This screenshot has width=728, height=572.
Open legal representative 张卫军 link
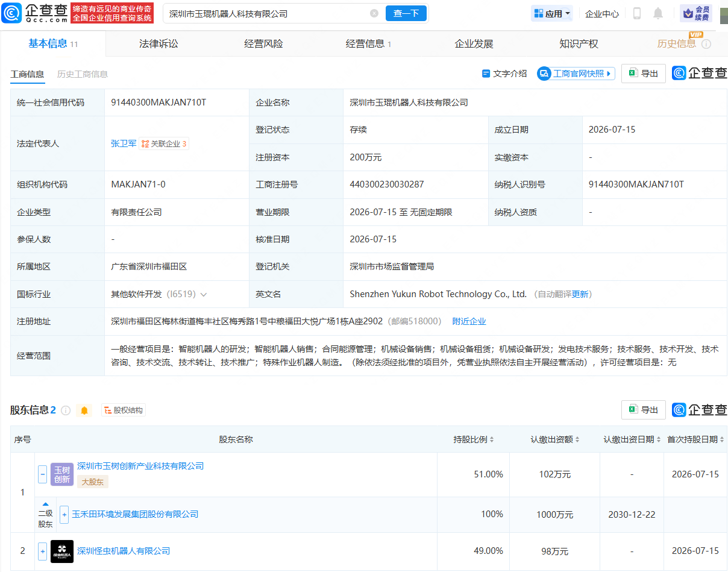(x=124, y=144)
